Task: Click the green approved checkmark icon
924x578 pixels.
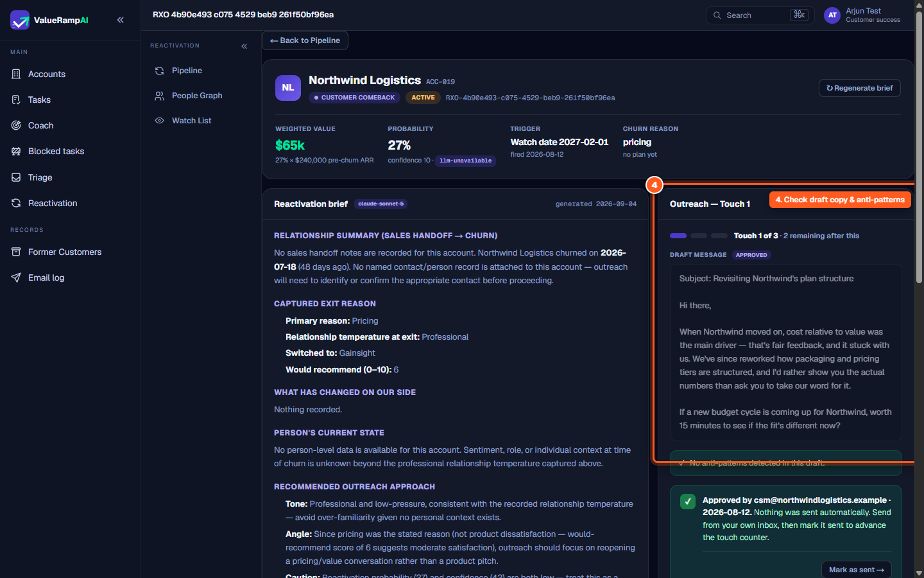Action: coord(687,502)
